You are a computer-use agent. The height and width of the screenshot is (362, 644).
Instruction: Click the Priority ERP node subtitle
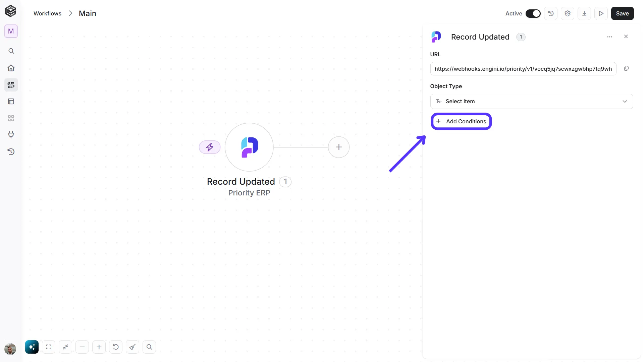(x=249, y=193)
